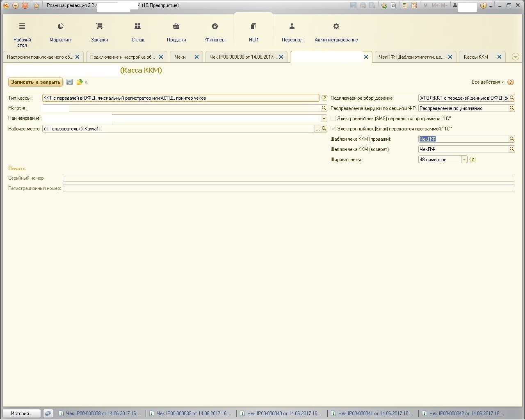Viewport: 525px width, 420px height.
Task: Click the История button
Action: [x=22, y=413]
